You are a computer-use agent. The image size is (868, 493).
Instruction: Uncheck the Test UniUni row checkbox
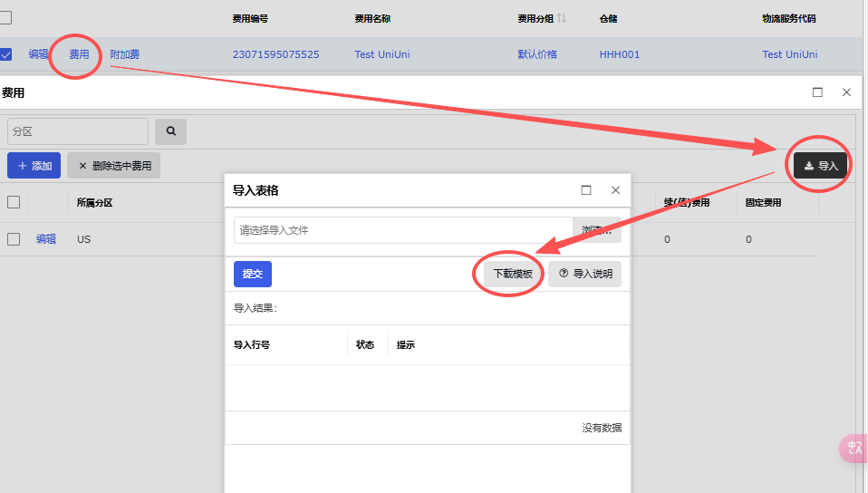(x=5, y=54)
